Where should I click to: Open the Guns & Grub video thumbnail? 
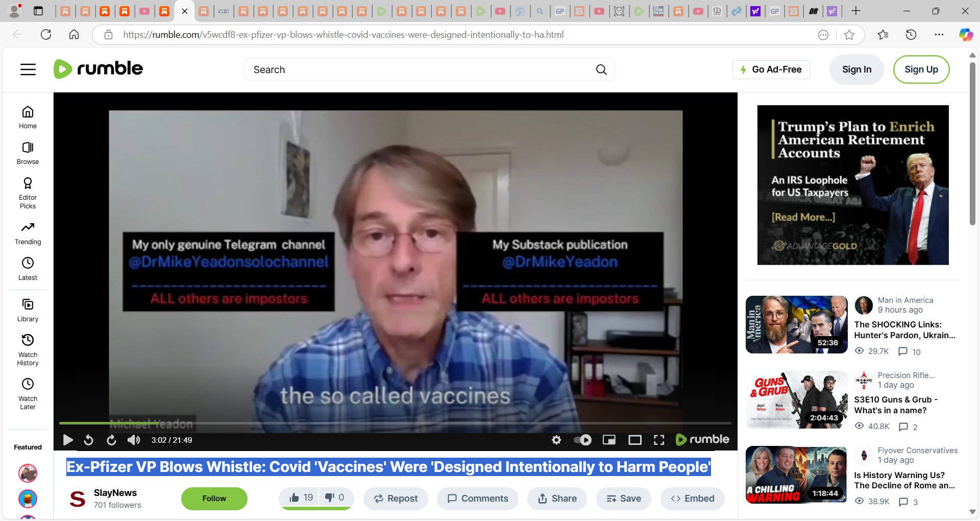pyautogui.click(x=796, y=400)
